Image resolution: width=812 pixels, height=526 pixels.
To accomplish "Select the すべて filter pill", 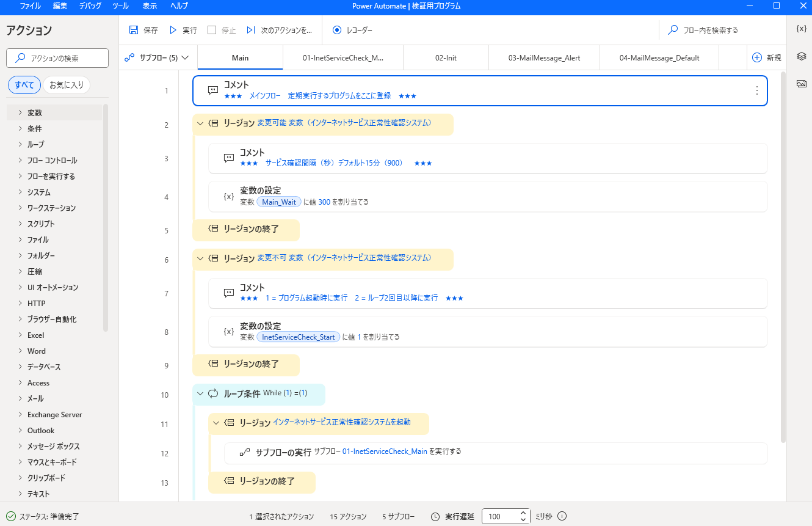I will (x=24, y=85).
